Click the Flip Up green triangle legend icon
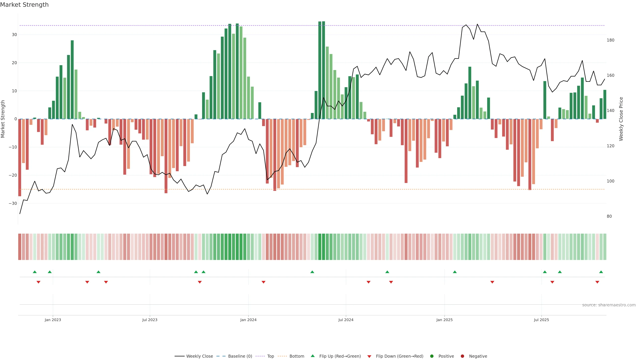 click(x=312, y=356)
